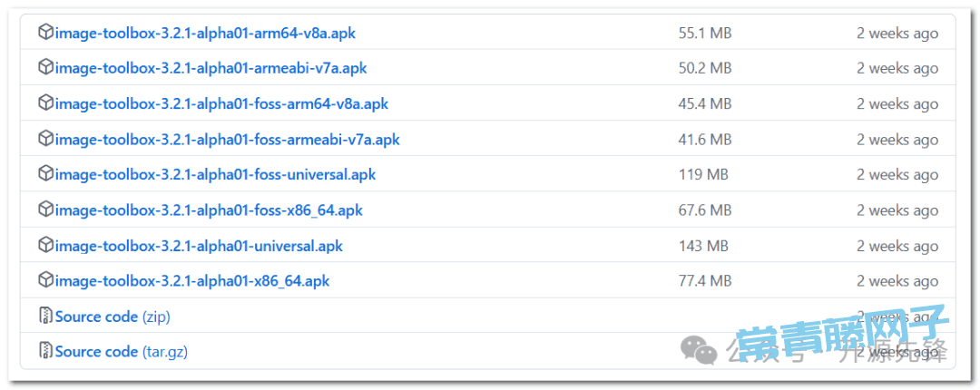Download the foss-universal.apk file

[215, 174]
